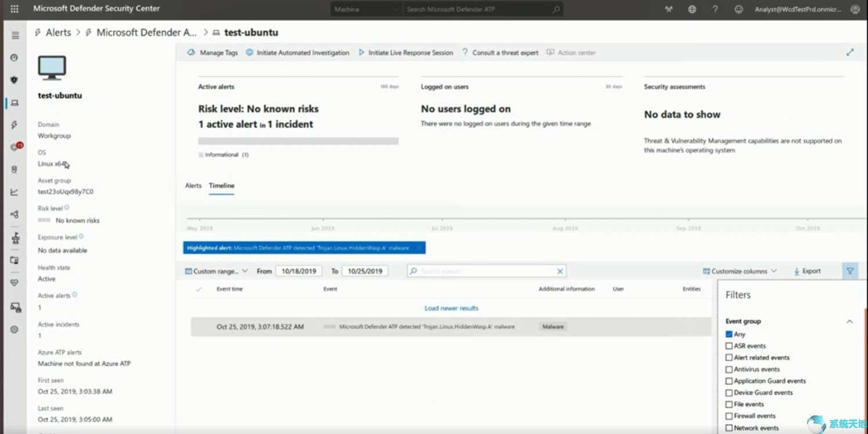Image resolution: width=868 pixels, height=434 pixels.
Task: Open the Machine search scope dropdown
Action: point(366,9)
